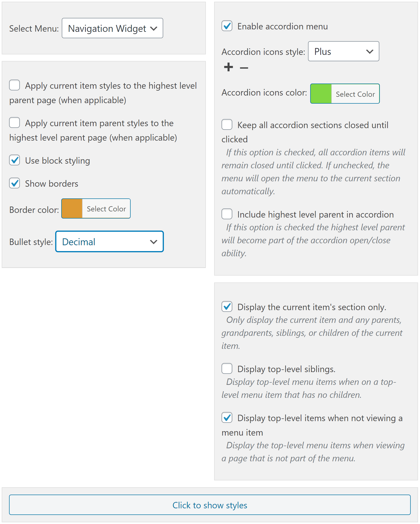Image resolution: width=420 pixels, height=524 pixels.
Task: Disable Use block styling
Action: [14, 160]
